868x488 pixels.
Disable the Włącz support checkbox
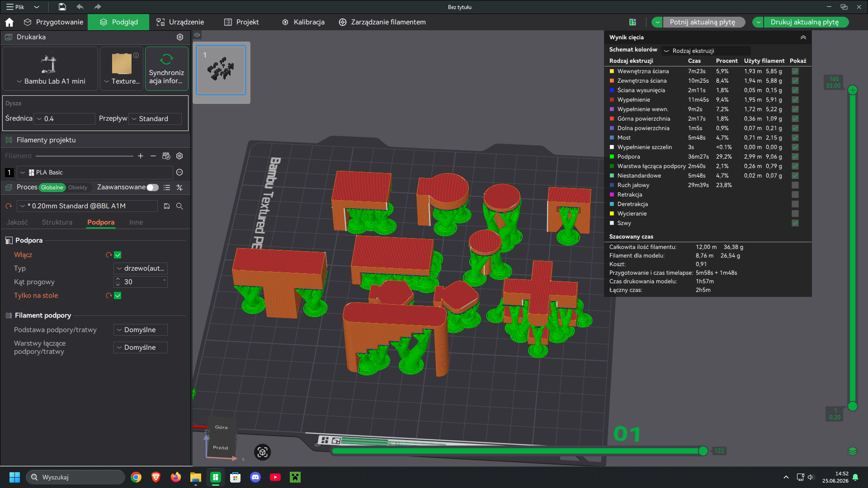point(118,255)
